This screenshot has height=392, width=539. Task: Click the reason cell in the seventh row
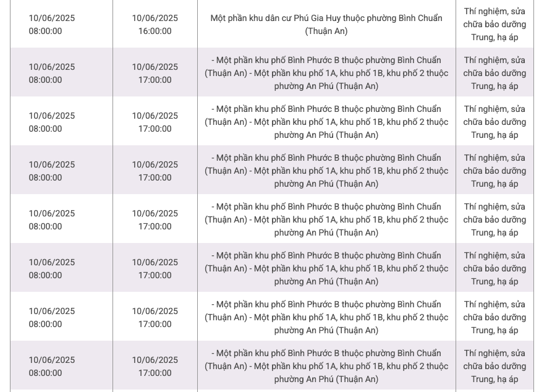494,317
